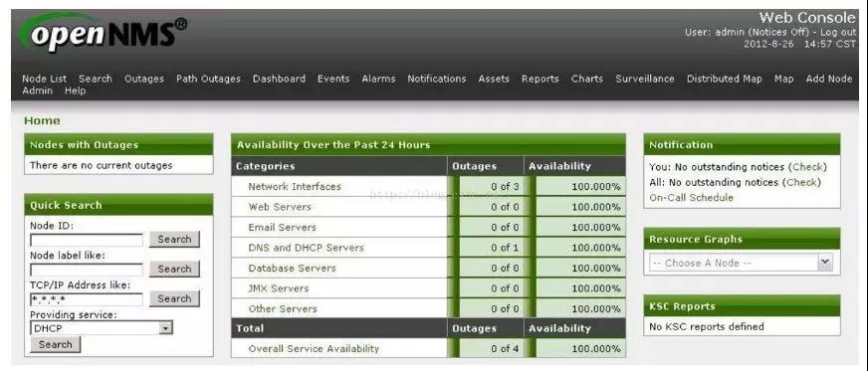
Task: Focus the Node ID input field
Action: point(87,240)
